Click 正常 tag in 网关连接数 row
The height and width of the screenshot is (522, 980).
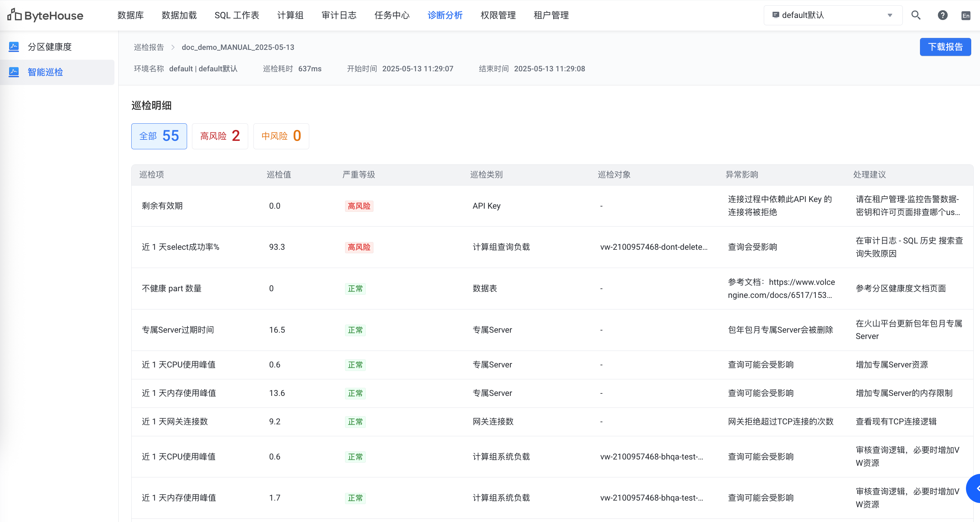coord(355,422)
